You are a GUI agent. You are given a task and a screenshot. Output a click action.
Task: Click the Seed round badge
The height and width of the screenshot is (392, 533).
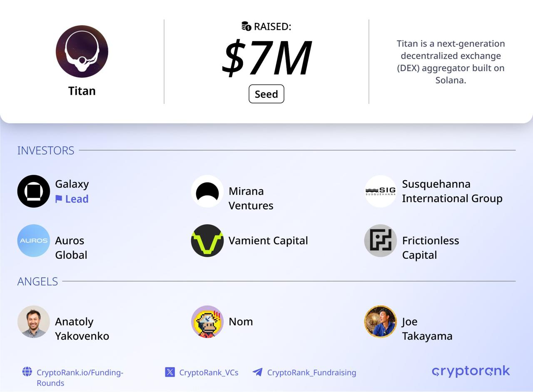266,94
